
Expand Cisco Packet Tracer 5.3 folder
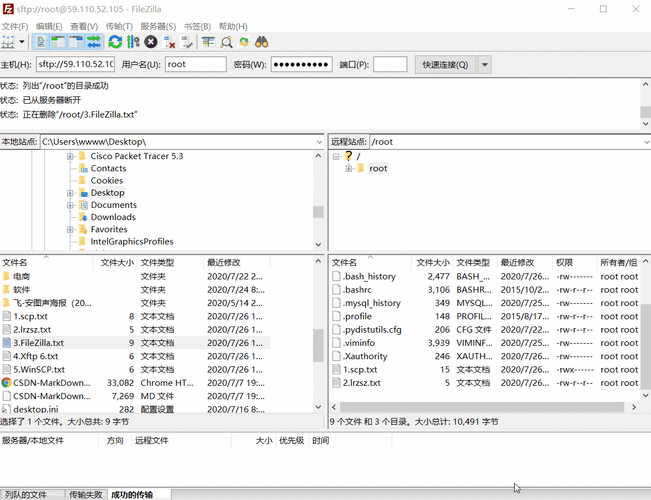70,156
